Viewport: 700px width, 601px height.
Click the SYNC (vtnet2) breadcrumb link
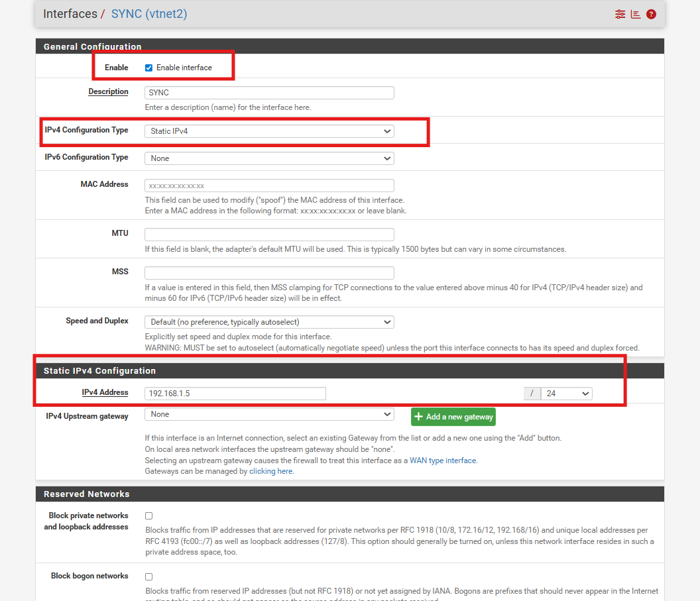(149, 13)
